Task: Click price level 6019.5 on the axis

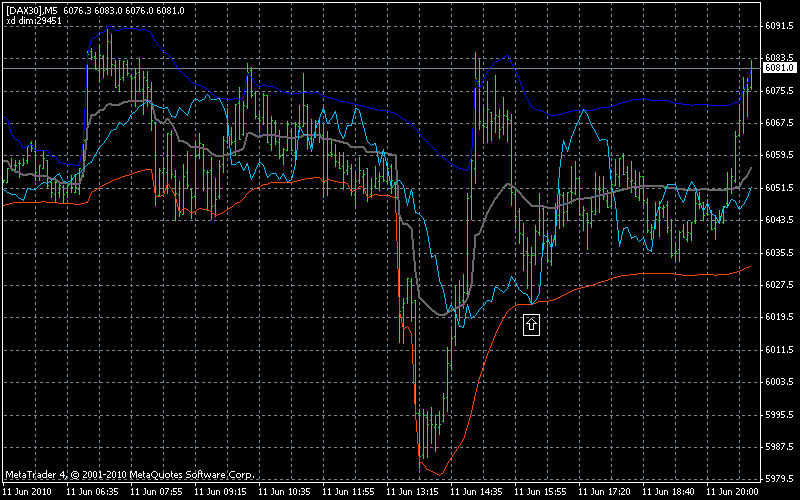Action: (779, 316)
